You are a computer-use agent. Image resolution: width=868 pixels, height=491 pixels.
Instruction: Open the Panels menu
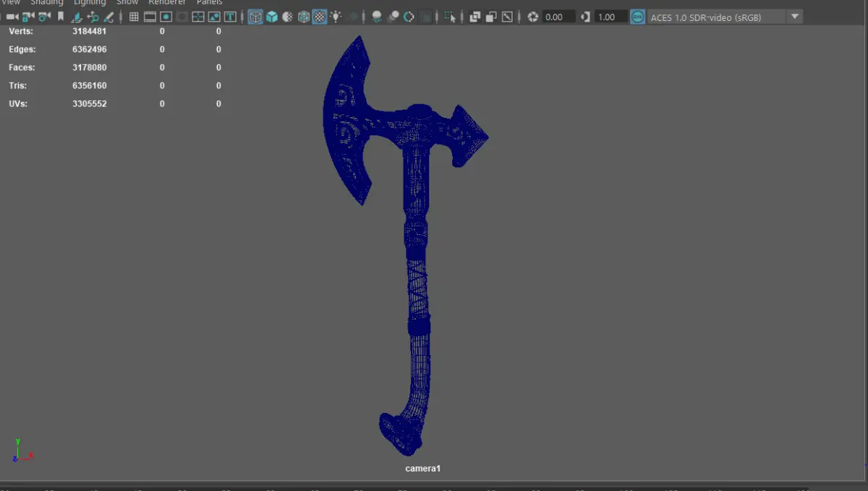(x=210, y=2)
